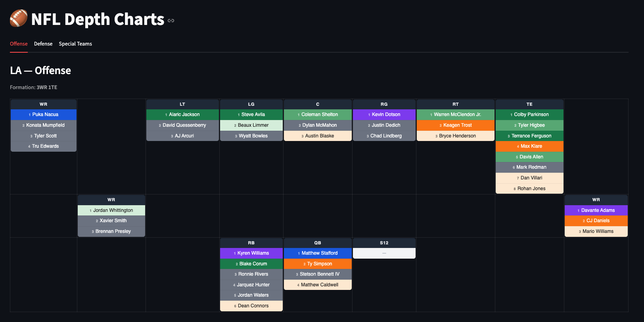Click Beaux Limmer under LG

point(251,125)
